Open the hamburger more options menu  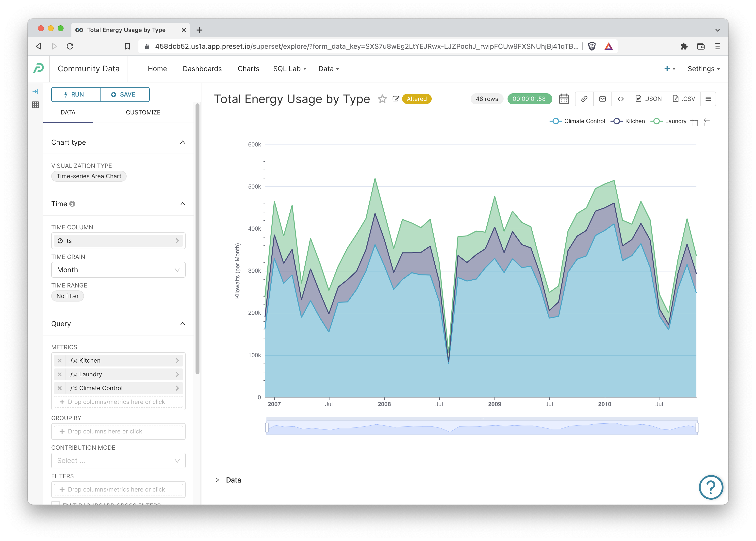[708, 99]
